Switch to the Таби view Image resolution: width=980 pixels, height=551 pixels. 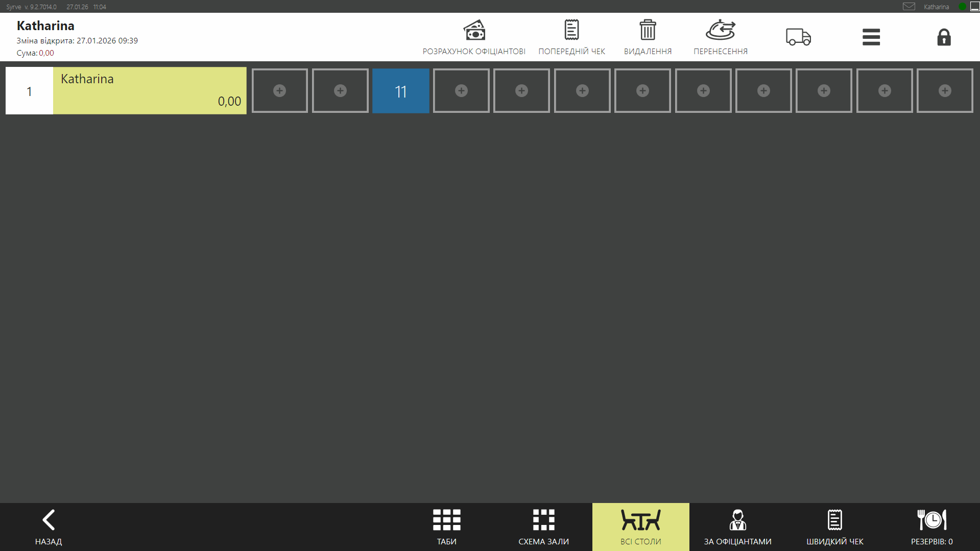(x=447, y=527)
